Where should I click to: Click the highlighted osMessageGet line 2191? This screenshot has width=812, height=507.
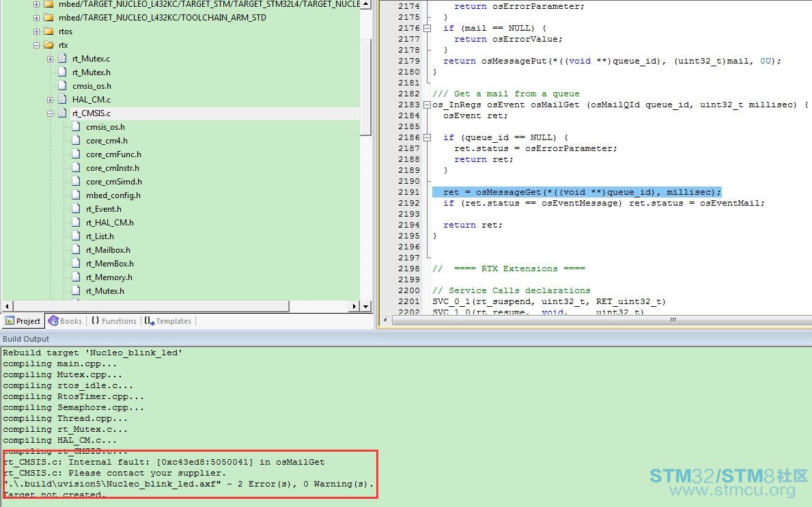[x=577, y=192]
